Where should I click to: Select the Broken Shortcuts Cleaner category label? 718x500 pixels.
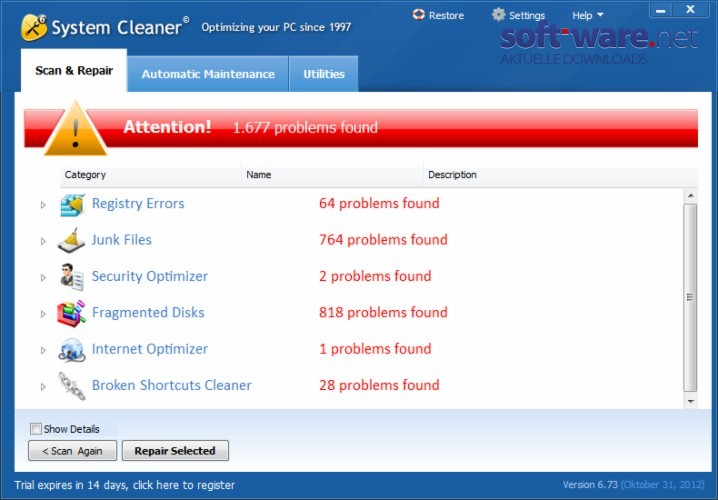[172, 385]
